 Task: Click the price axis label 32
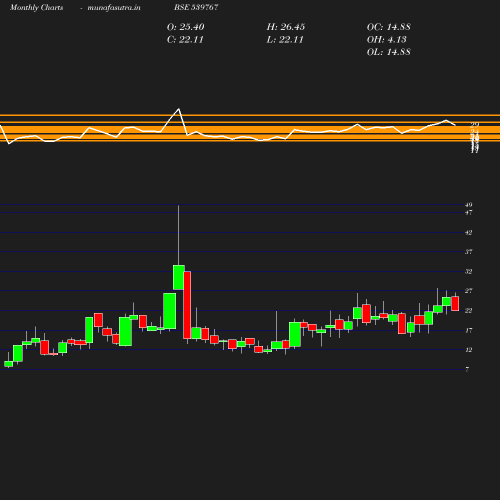[469, 272]
